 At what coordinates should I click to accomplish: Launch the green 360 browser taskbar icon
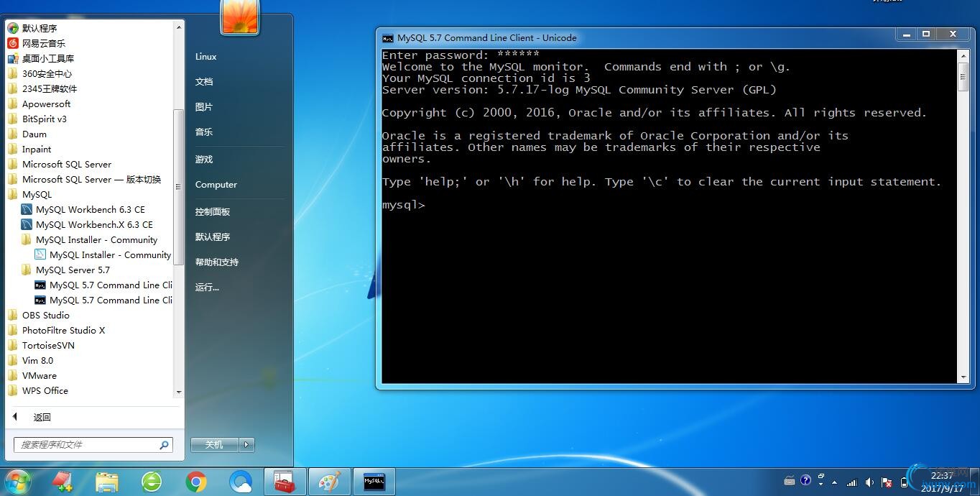pos(152,482)
